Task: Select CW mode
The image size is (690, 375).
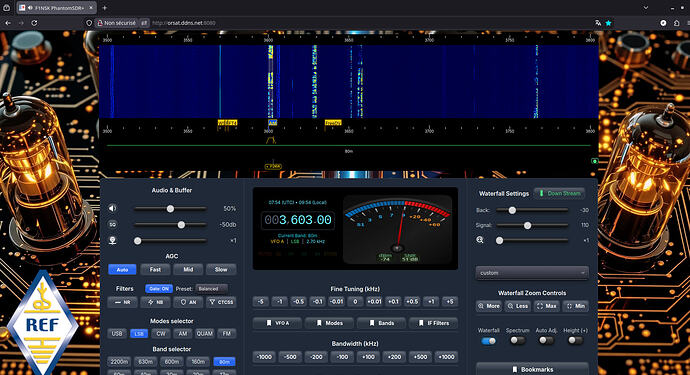Action: coord(161,334)
